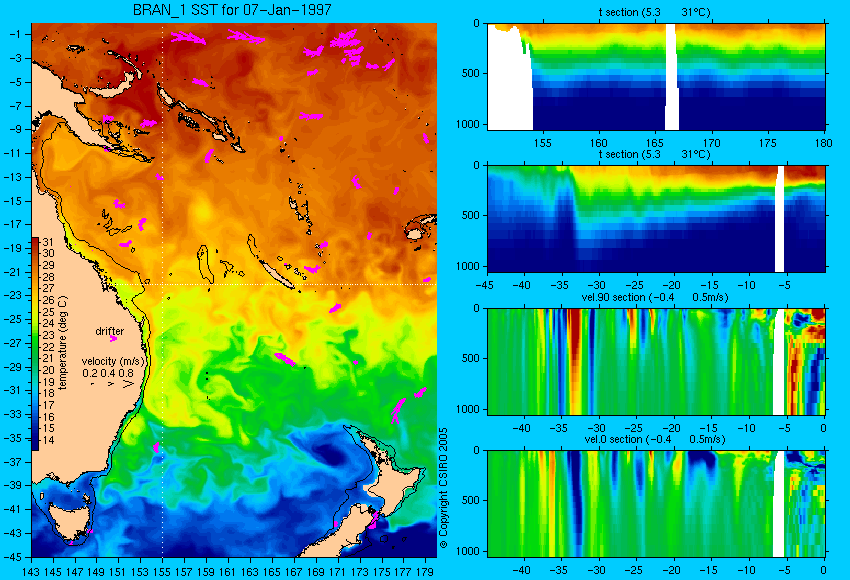This screenshot has height=580, width=850.
Task: Click the 179 longitude label on map axis
Action: pyautogui.click(x=424, y=571)
